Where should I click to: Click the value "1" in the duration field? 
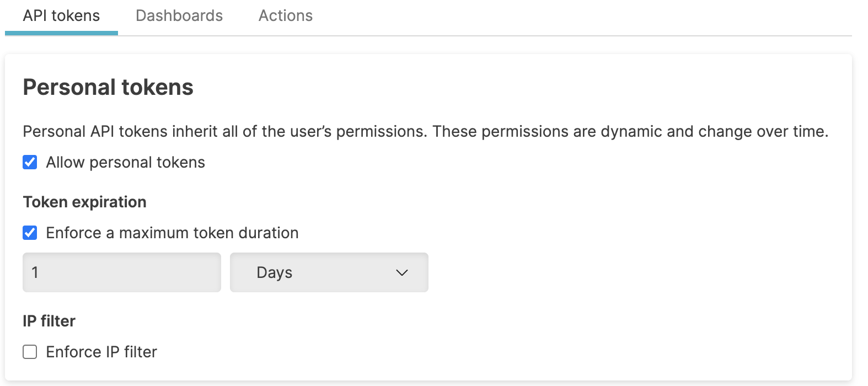click(35, 272)
